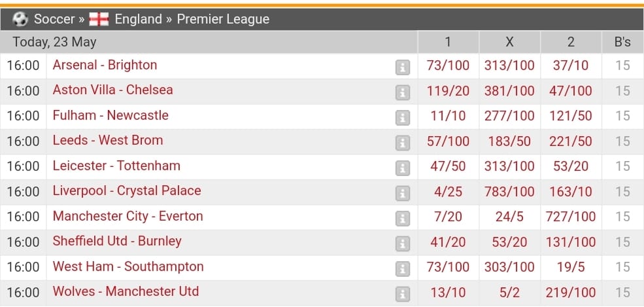Select home odds 7/20 for Manchester City
Screen dimensions: 644x307
[x=448, y=217]
